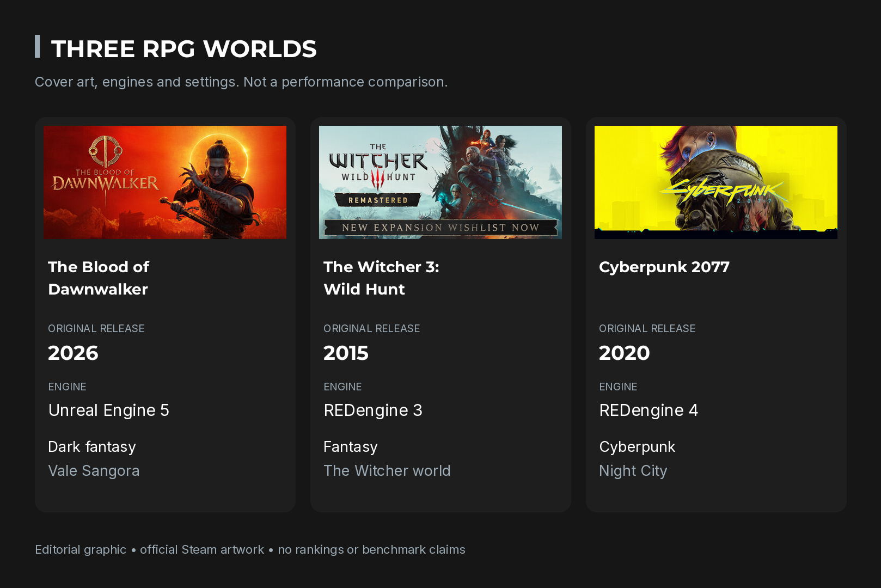Viewport: 881px width, 588px height.
Task: Select the release year '2020'
Action: [x=625, y=353]
